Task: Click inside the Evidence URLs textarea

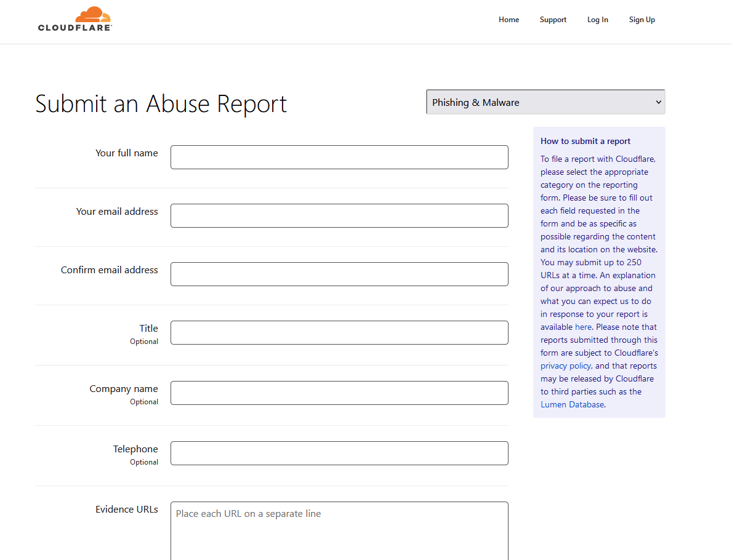Action: click(339, 531)
